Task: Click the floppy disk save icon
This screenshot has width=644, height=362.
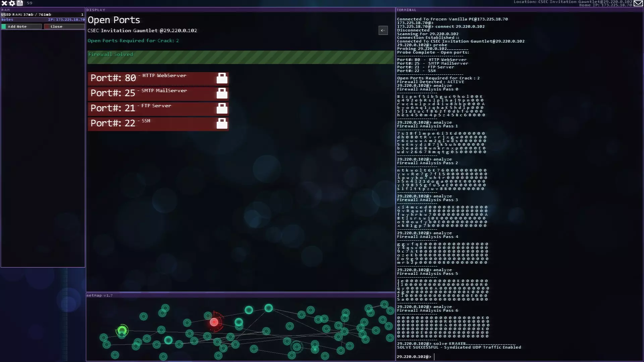Action: pos(20,3)
